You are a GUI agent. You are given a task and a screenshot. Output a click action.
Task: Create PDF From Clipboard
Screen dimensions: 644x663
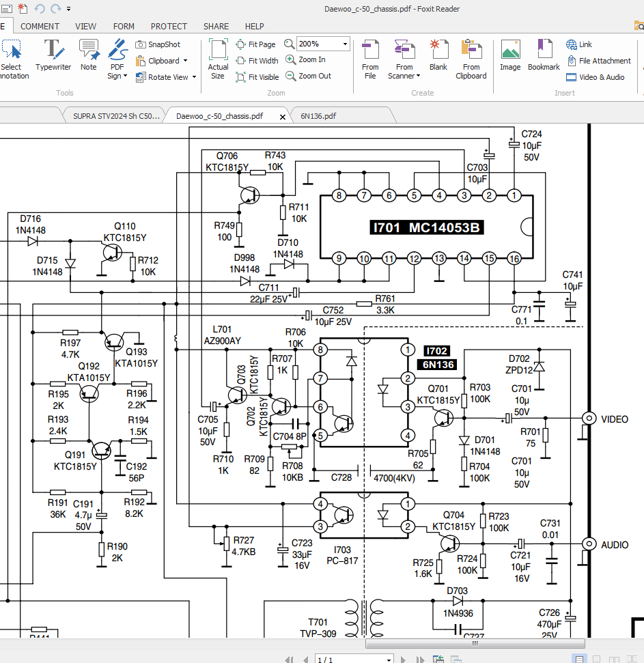471,59
